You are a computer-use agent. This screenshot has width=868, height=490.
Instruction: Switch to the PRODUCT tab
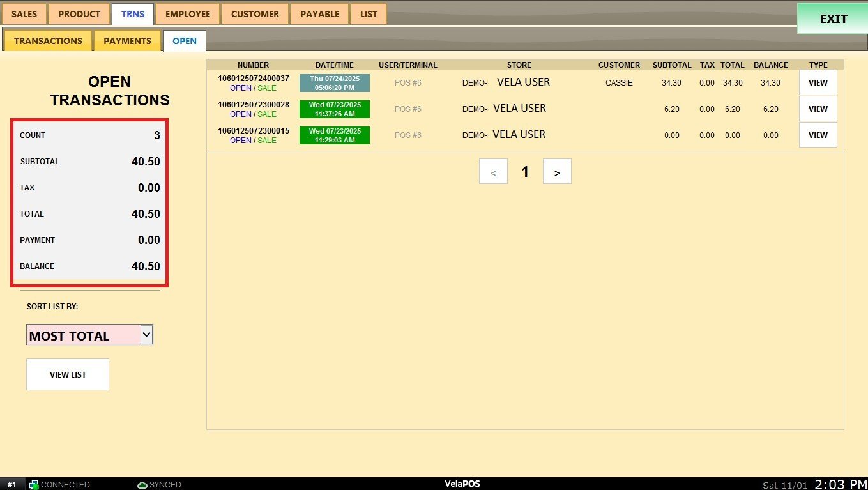pos(79,14)
